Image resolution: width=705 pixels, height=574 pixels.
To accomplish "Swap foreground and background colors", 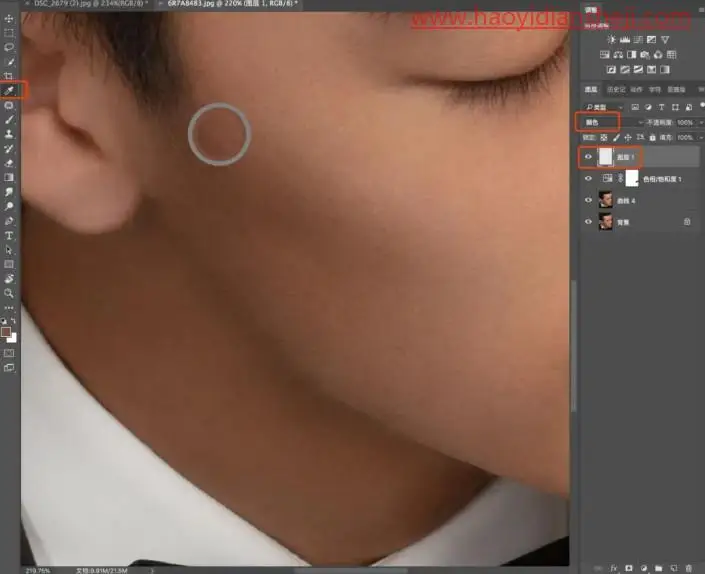I will click(13, 320).
